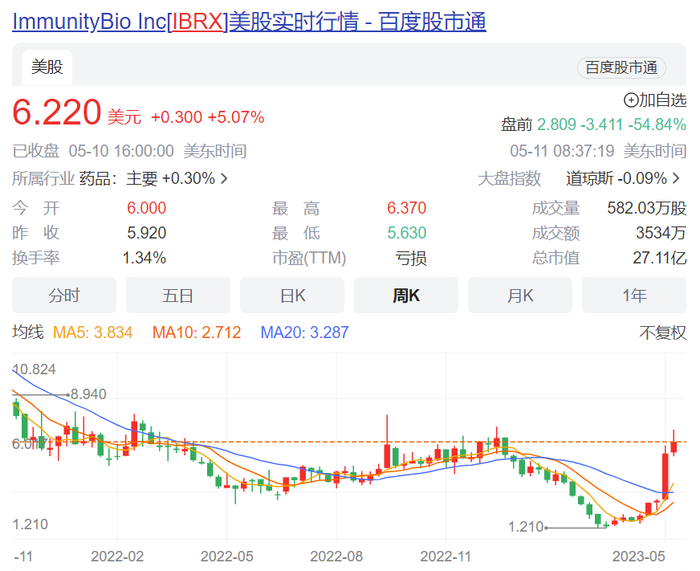
Task: Click the 8.940 high marker on chart
Action: pyautogui.click(x=88, y=395)
